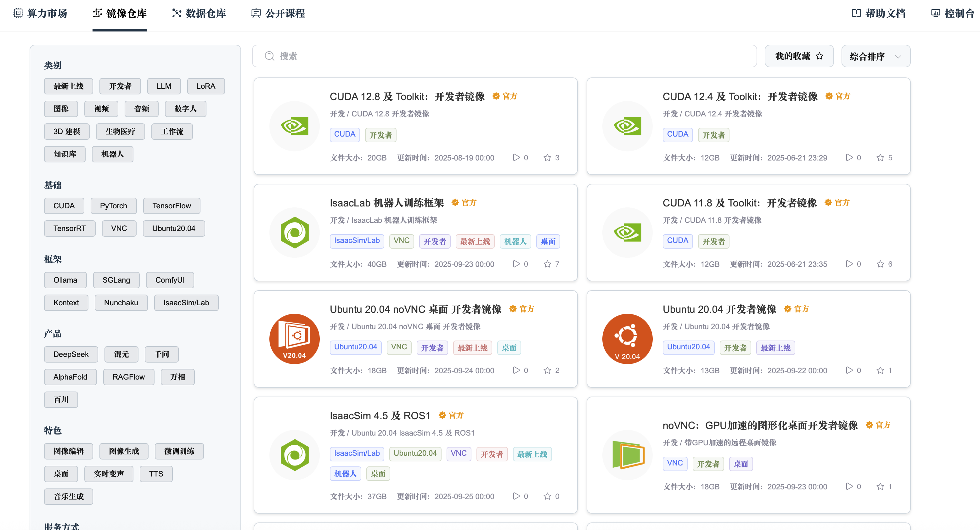980x530 pixels.
Task: Open the 数据仓库 tab
Action: coord(199,13)
